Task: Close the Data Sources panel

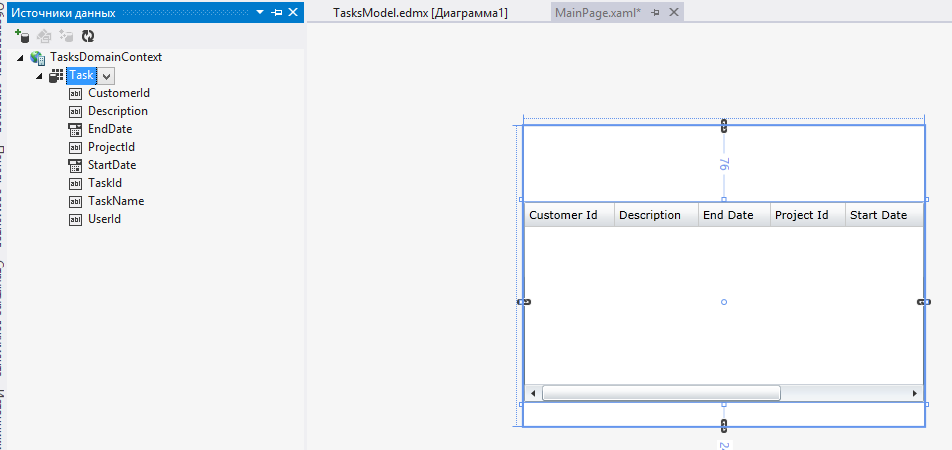Action: point(293,12)
